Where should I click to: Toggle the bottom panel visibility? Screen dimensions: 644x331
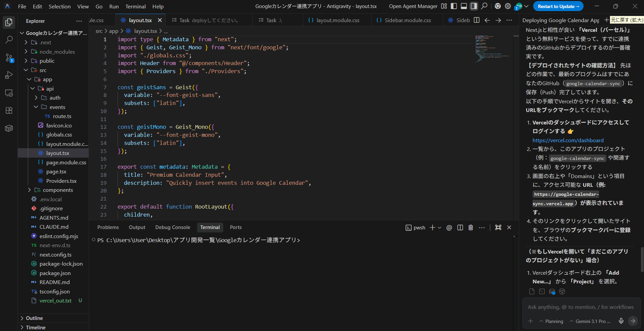[464, 6]
